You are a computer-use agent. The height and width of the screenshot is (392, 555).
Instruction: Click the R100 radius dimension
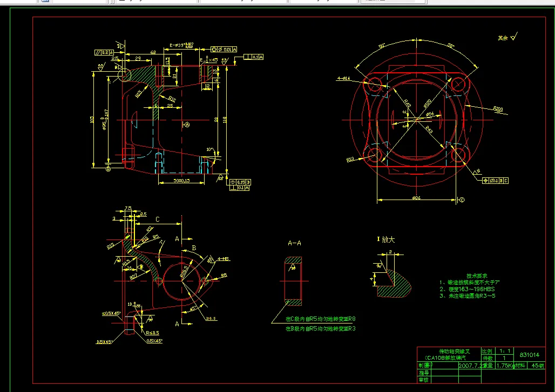click(x=498, y=108)
